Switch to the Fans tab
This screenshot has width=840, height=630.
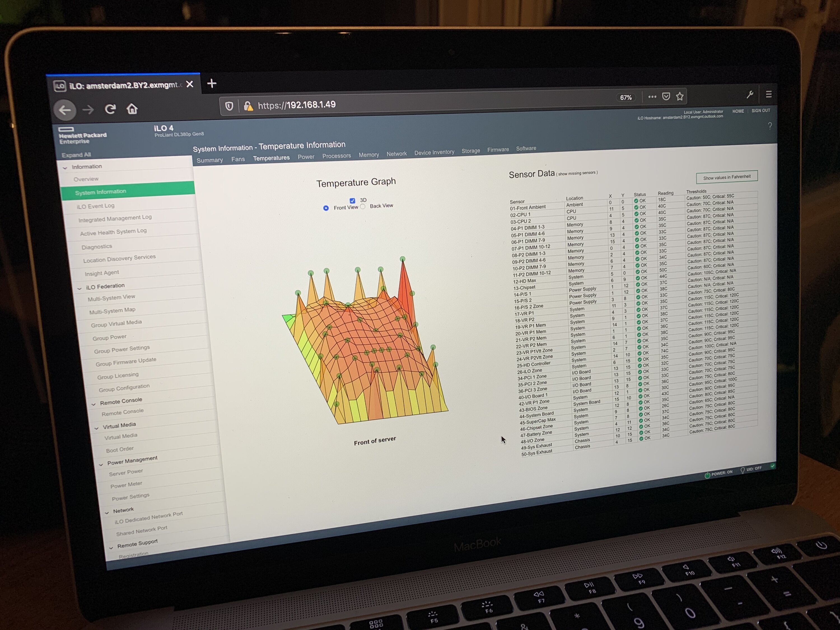[238, 159]
